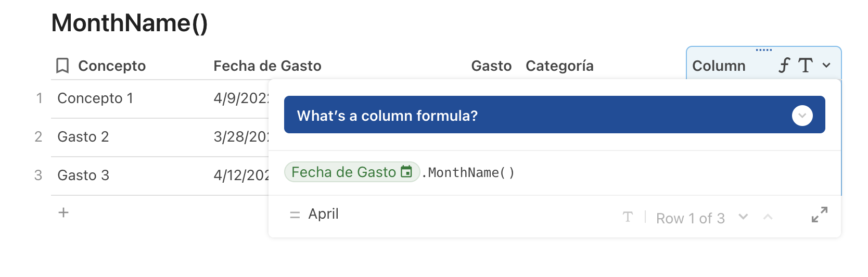Select the Gasto column header
This screenshot has height=277, width=868.
[x=491, y=66]
